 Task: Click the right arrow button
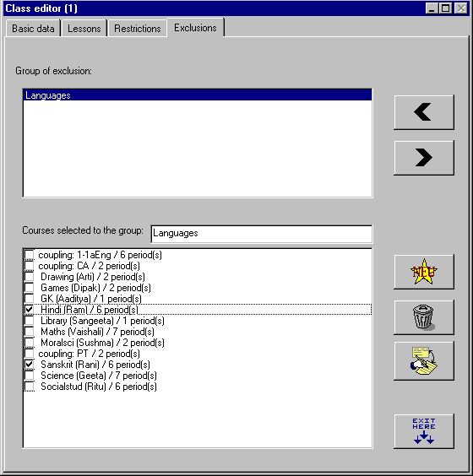[424, 158]
